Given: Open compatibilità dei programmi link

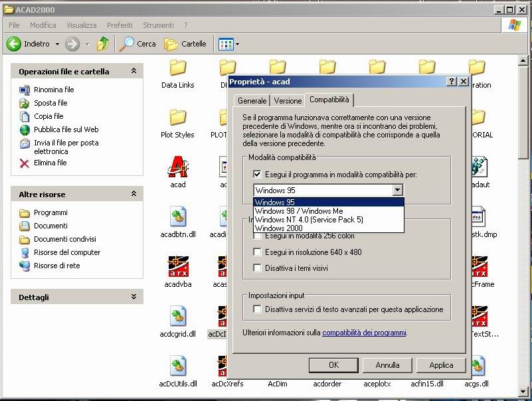Looking at the screenshot, I should coord(364,333).
